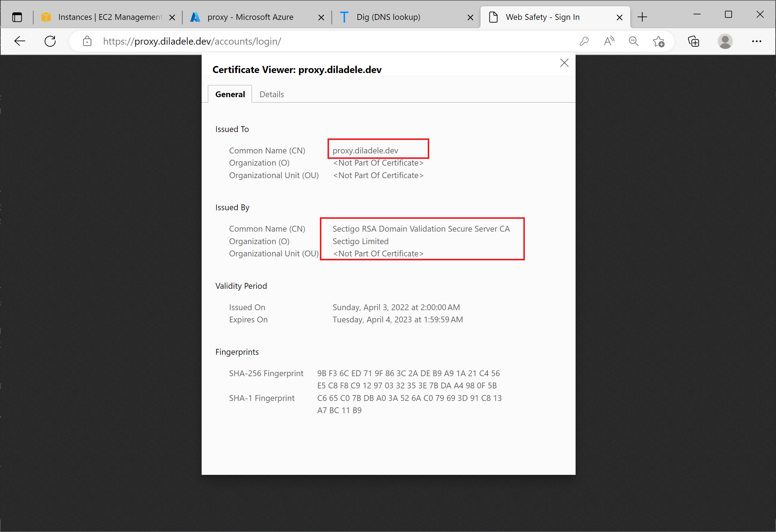Refresh the current page
Screen dimensions: 776x532
(50, 41)
